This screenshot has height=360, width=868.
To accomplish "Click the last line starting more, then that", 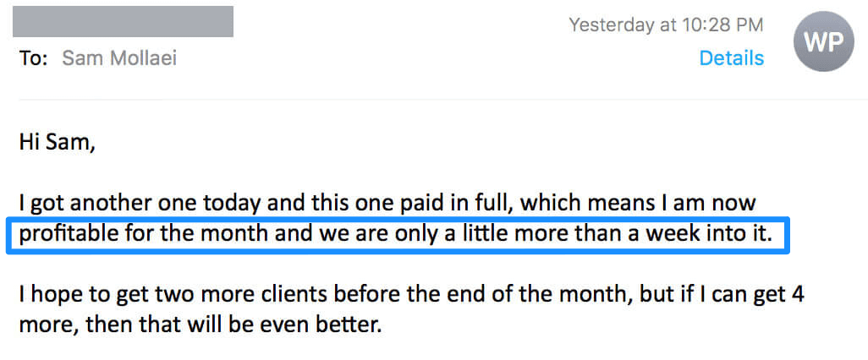I will [201, 325].
